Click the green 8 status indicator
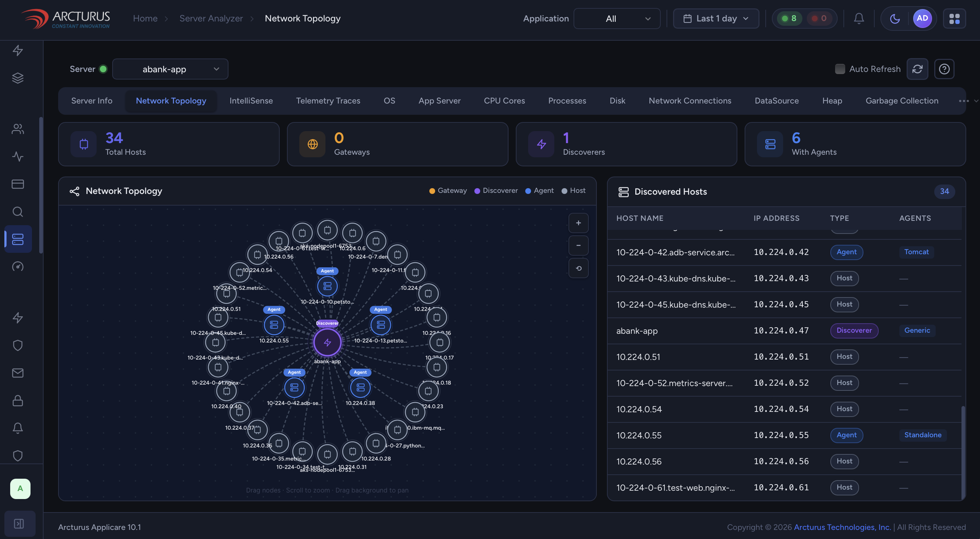The image size is (980, 539). pyautogui.click(x=789, y=18)
